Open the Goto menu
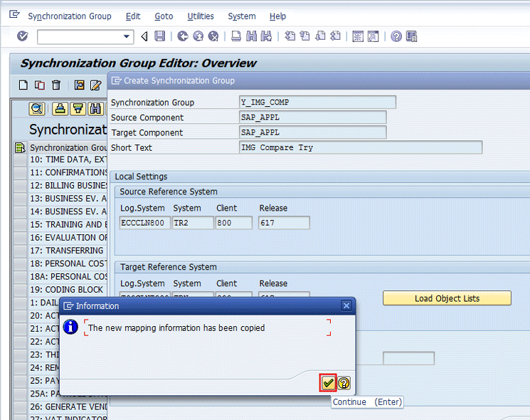 tap(164, 16)
